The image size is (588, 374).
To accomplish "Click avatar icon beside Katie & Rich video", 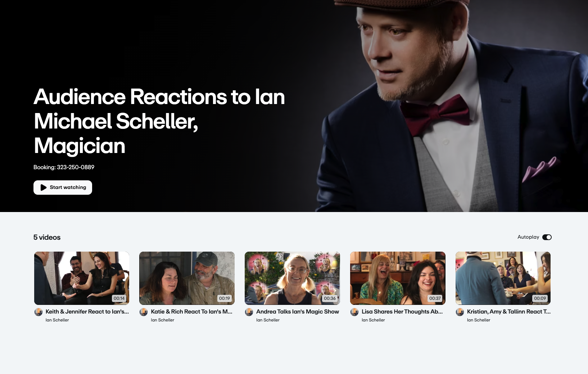I will [144, 312].
